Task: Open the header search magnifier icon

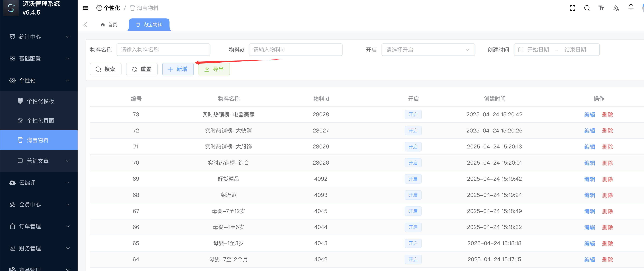Action: coord(587,8)
